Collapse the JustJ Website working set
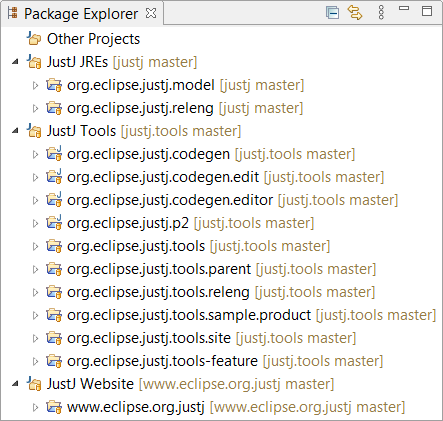443x421 pixels. click(15, 384)
